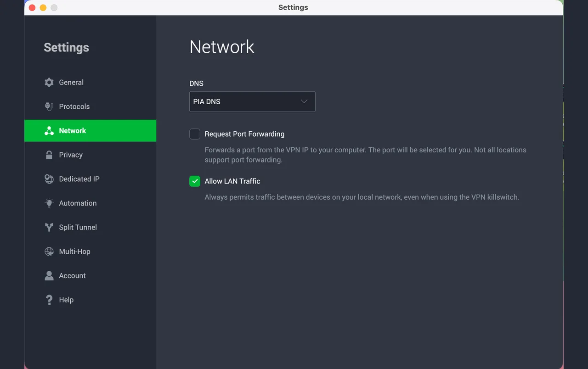This screenshot has width=588, height=369.
Task: Open the Split Tunnel tab
Action: (90, 227)
